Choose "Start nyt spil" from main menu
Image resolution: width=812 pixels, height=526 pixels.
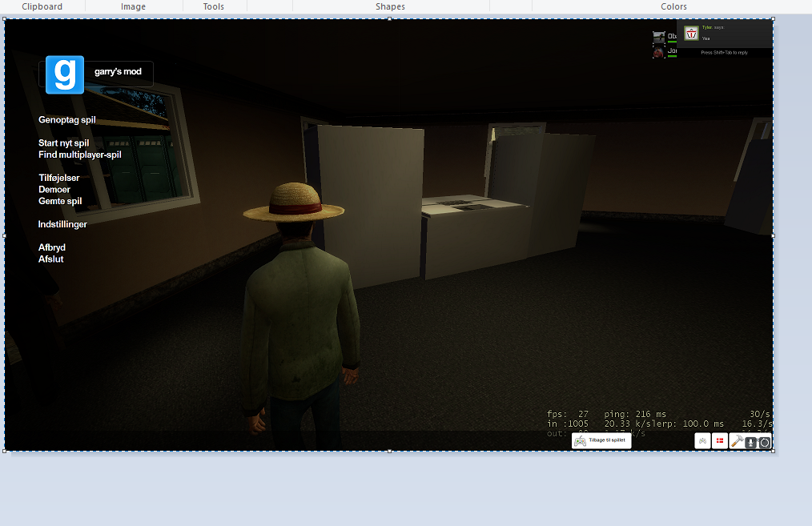pyautogui.click(x=63, y=143)
